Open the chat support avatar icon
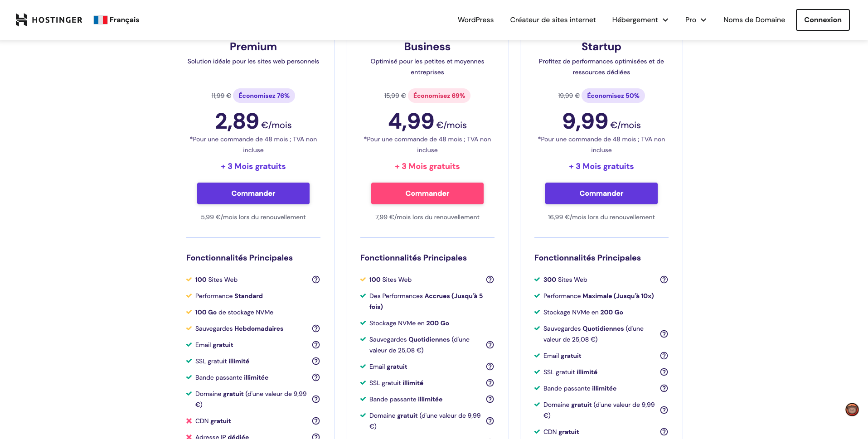868x439 pixels. click(x=852, y=410)
